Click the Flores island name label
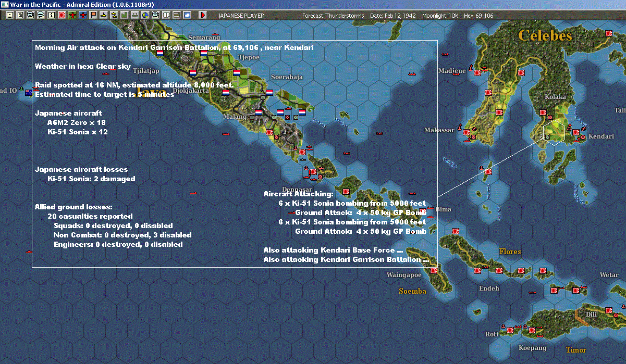626x364 pixels. pyautogui.click(x=510, y=252)
